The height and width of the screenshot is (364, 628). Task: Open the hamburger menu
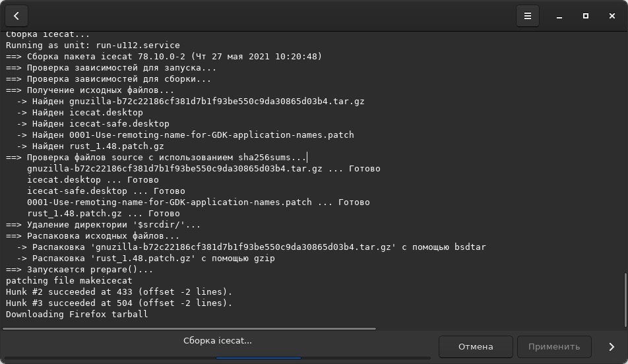pos(528,16)
